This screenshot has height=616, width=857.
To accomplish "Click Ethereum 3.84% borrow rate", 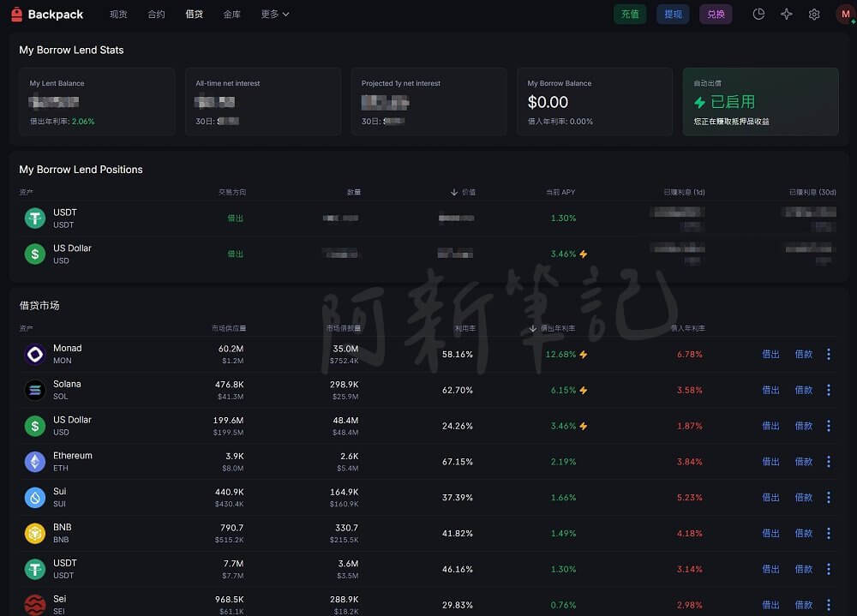I will [x=690, y=462].
